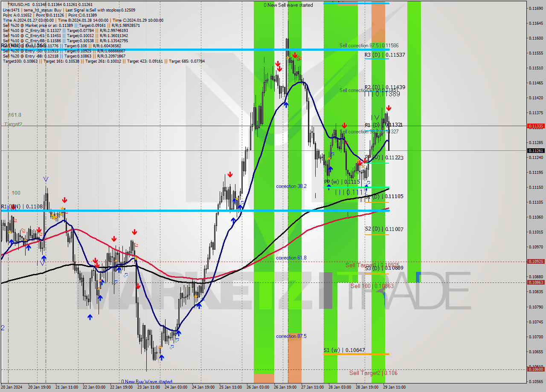This screenshot has width=546, height=392.
Task: Click the red 0.10600 price tag
Action: point(536,369)
